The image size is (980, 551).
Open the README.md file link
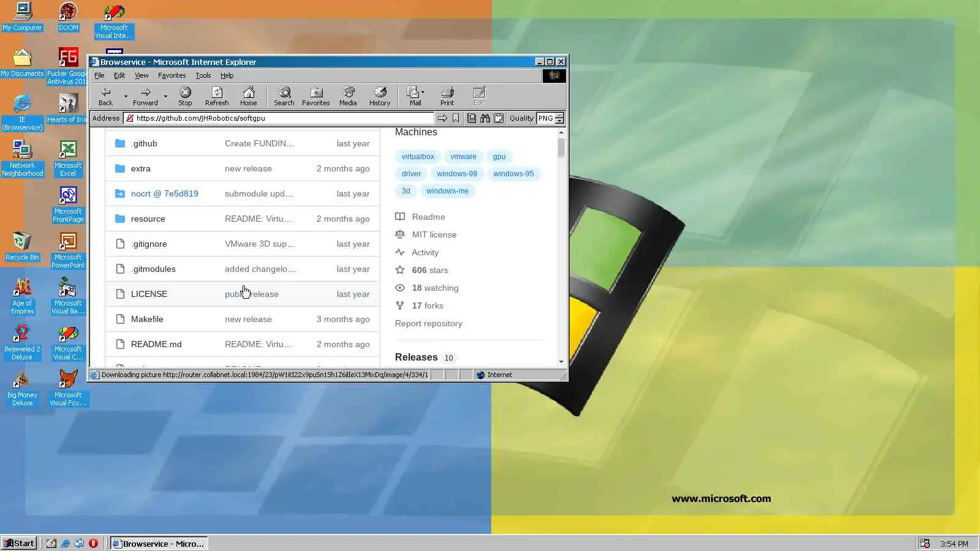click(x=156, y=344)
